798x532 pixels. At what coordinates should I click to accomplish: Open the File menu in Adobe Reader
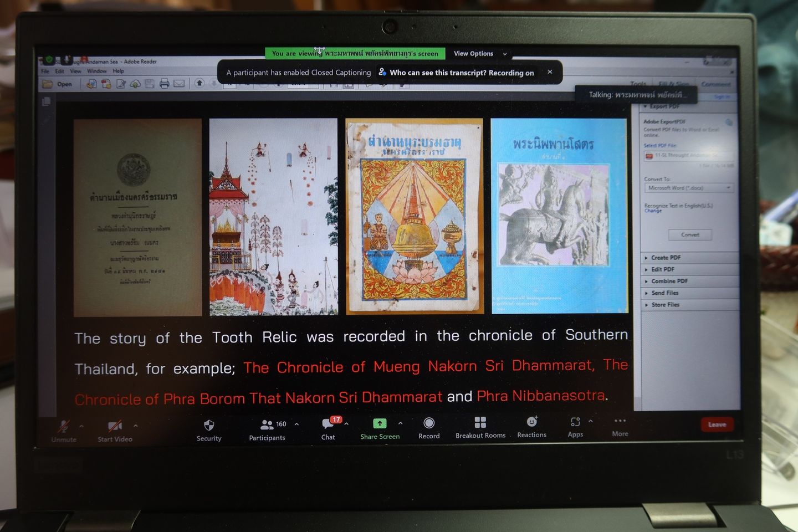[x=45, y=71]
